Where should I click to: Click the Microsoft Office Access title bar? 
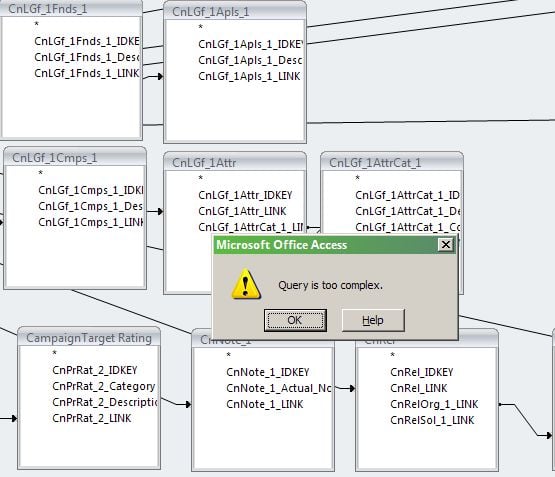click(x=326, y=245)
